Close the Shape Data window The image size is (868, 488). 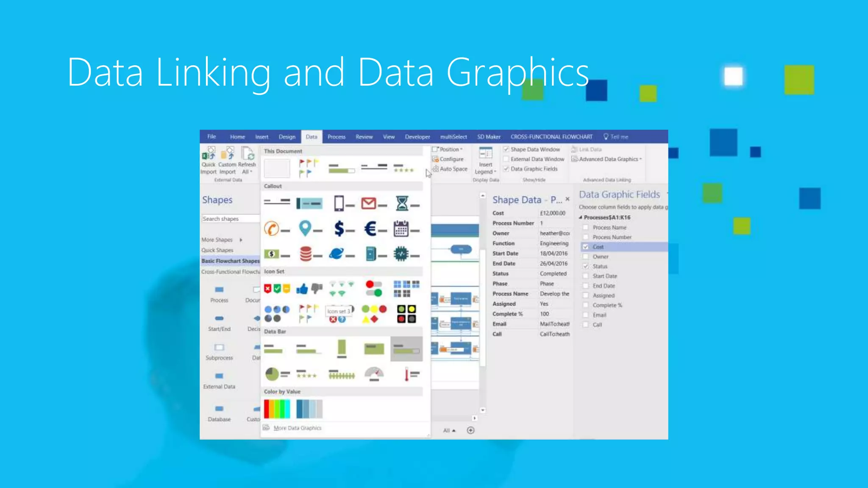point(568,199)
